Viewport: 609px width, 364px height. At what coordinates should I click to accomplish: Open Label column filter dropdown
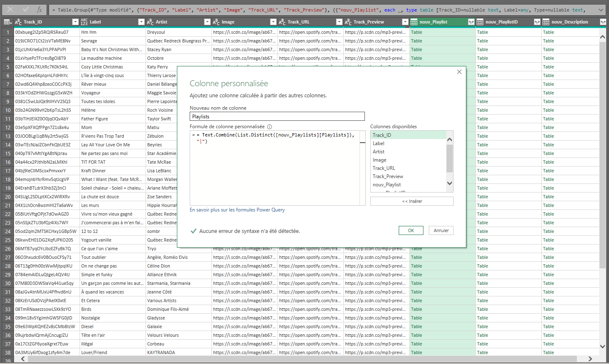(x=141, y=22)
